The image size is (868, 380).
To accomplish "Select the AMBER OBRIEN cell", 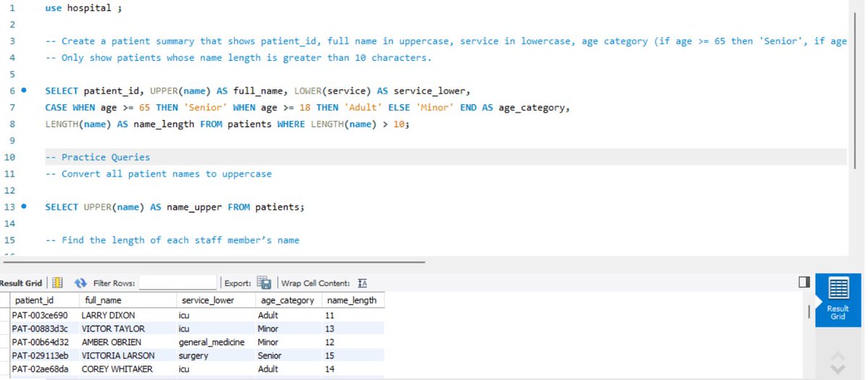I will [127, 342].
